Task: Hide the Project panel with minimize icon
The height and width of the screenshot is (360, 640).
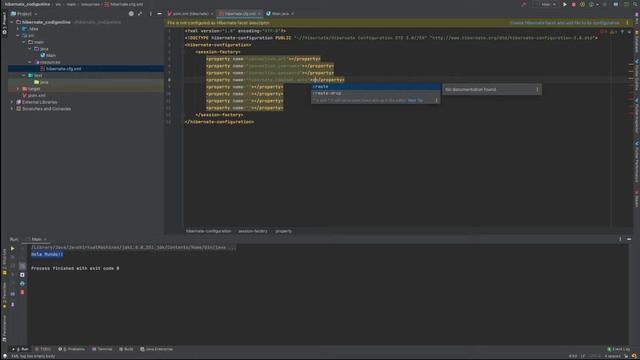Action: click(x=159, y=13)
